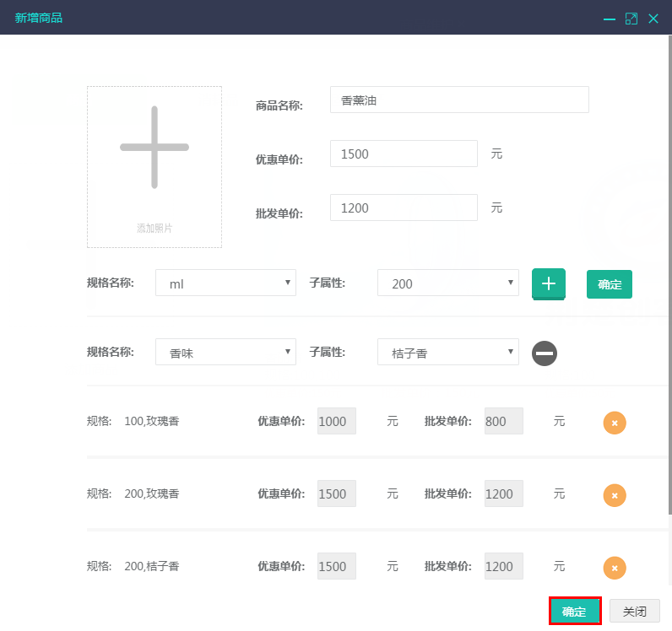Image resolution: width=672 pixels, height=631 pixels.
Task: Focus the 优惠单价 field showing 1500
Action: [x=404, y=154]
